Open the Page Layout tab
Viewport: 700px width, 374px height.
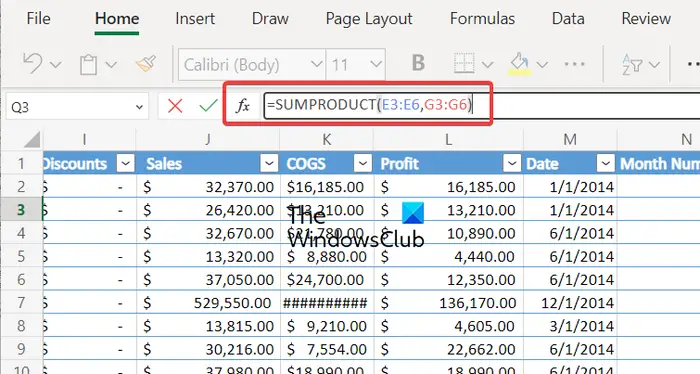tap(369, 19)
